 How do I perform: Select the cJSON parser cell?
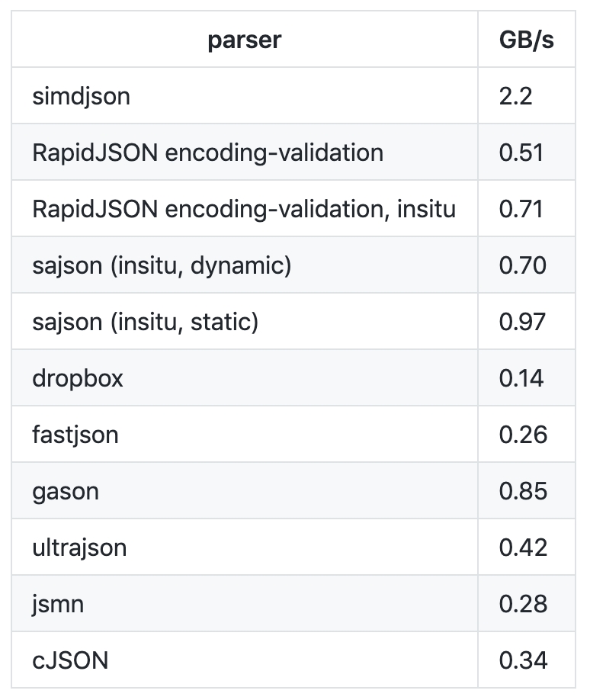click(70, 660)
